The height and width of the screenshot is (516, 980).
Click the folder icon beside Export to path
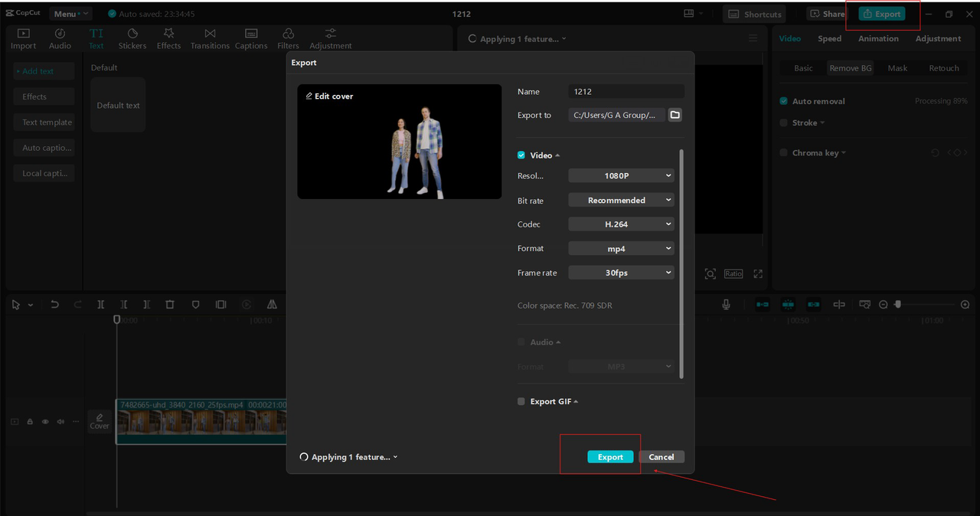click(675, 115)
